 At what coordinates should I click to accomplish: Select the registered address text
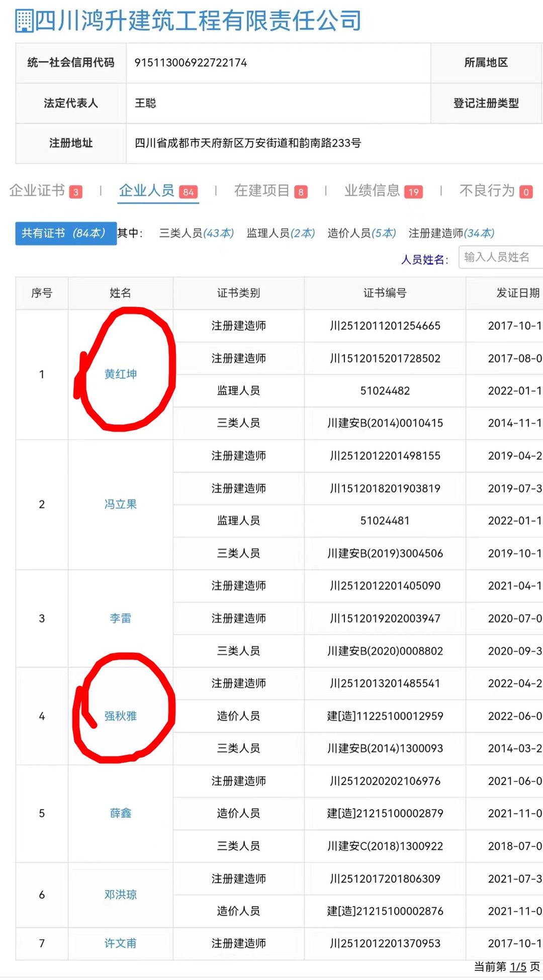pyautogui.click(x=248, y=143)
